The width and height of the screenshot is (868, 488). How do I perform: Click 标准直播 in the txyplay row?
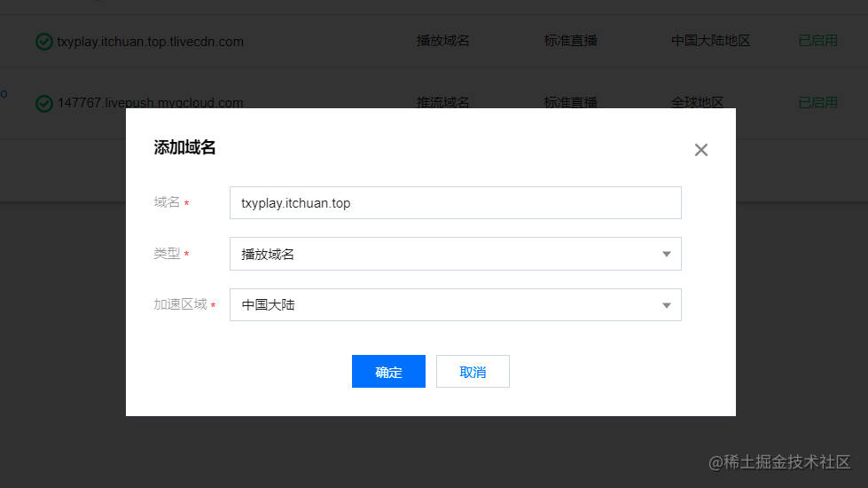click(x=570, y=41)
